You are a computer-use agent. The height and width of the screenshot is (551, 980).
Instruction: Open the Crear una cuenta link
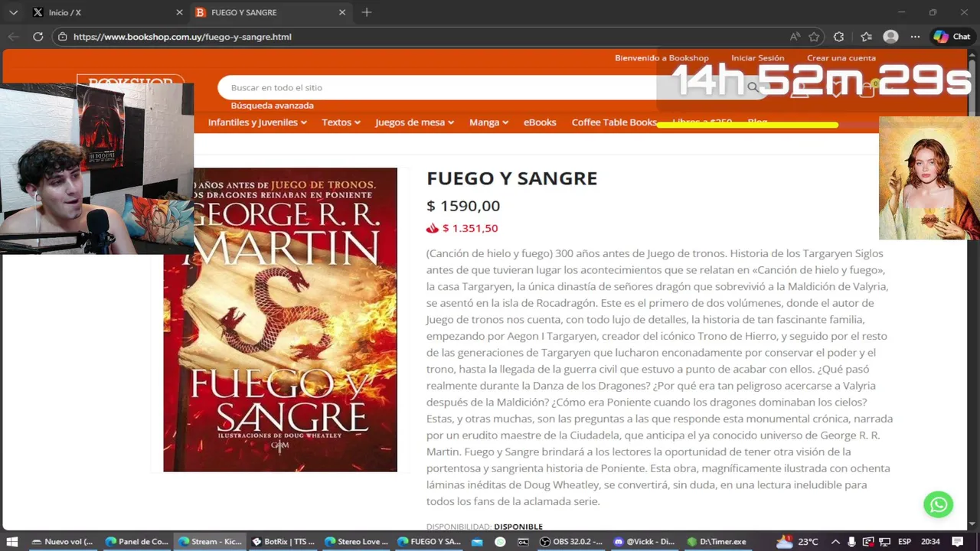coord(841,58)
